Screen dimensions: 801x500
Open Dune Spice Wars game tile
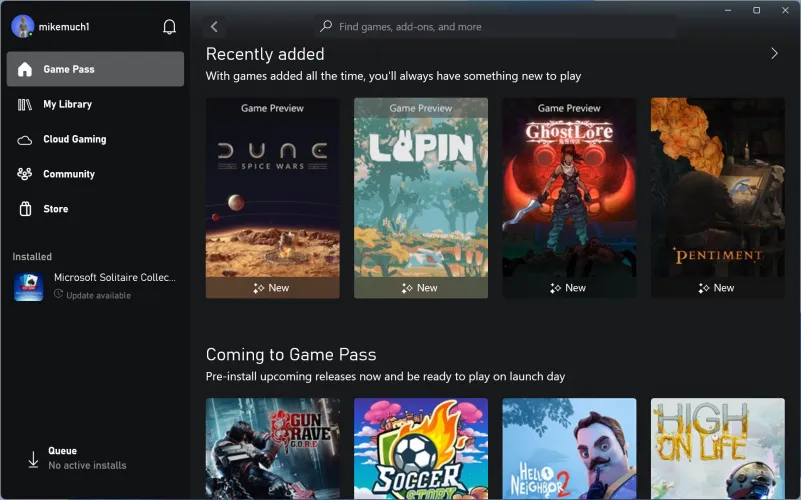pyautogui.click(x=273, y=197)
